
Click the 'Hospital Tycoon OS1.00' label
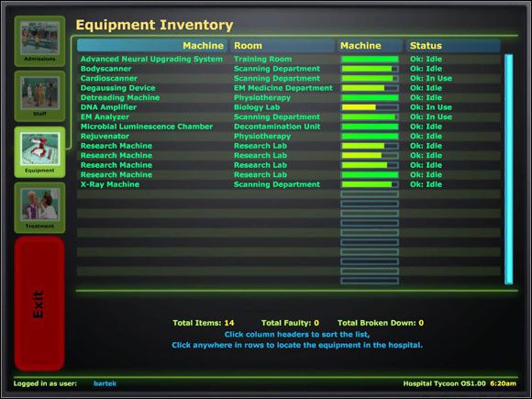coord(444,383)
